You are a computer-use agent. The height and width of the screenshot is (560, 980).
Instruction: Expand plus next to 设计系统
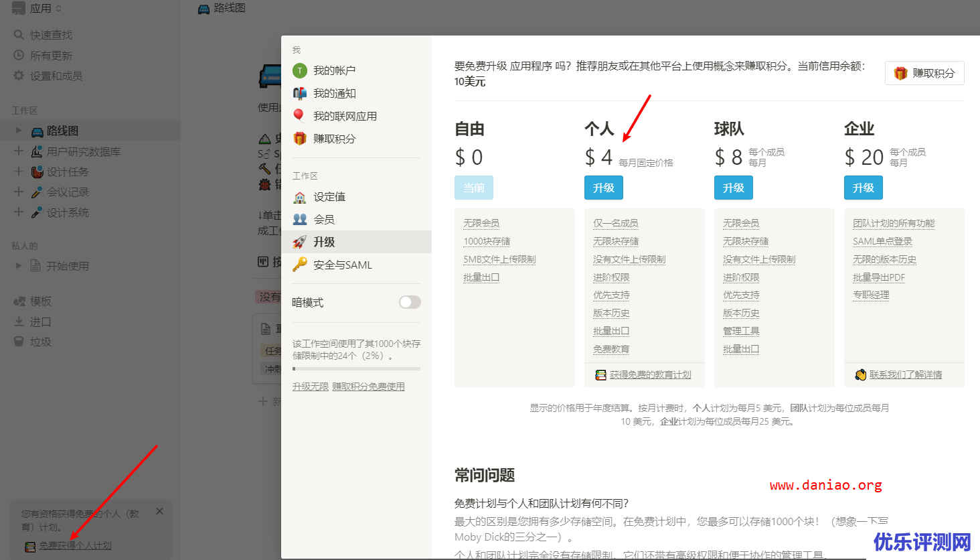19,212
